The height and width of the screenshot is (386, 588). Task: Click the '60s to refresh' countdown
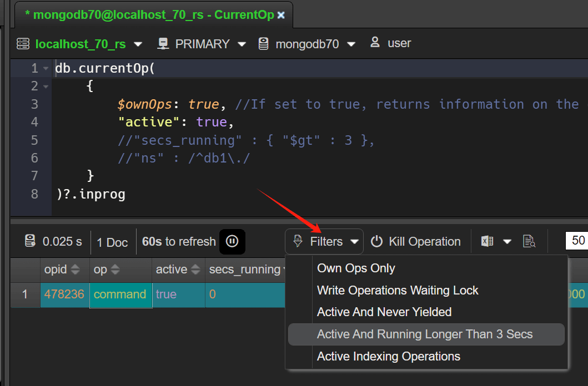pos(179,242)
